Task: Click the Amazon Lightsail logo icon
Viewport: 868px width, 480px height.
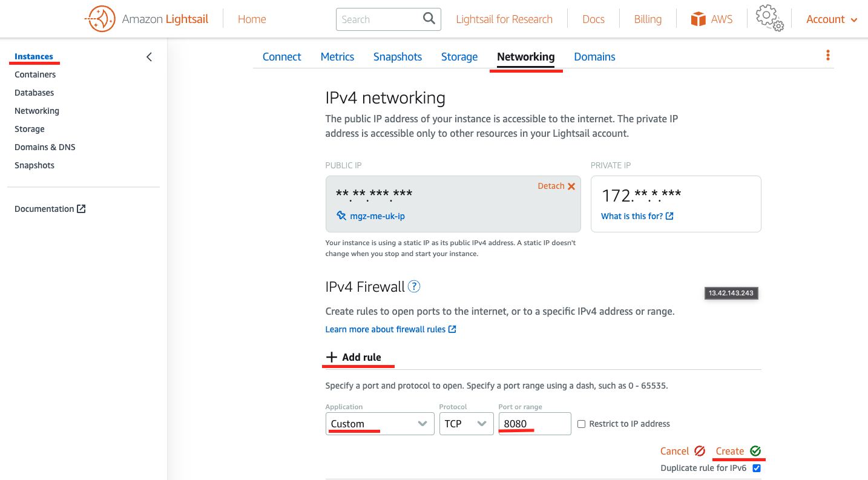Action: point(100,19)
